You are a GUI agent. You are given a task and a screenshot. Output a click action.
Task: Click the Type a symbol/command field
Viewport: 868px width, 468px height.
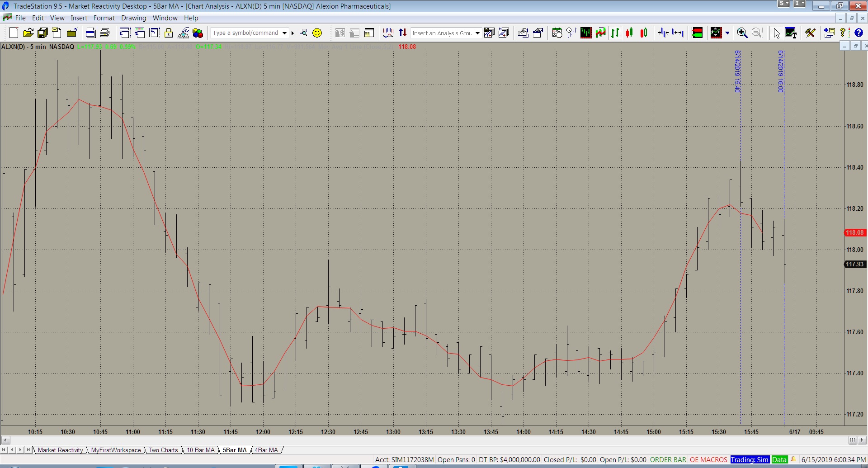click(x=246, y=33)
